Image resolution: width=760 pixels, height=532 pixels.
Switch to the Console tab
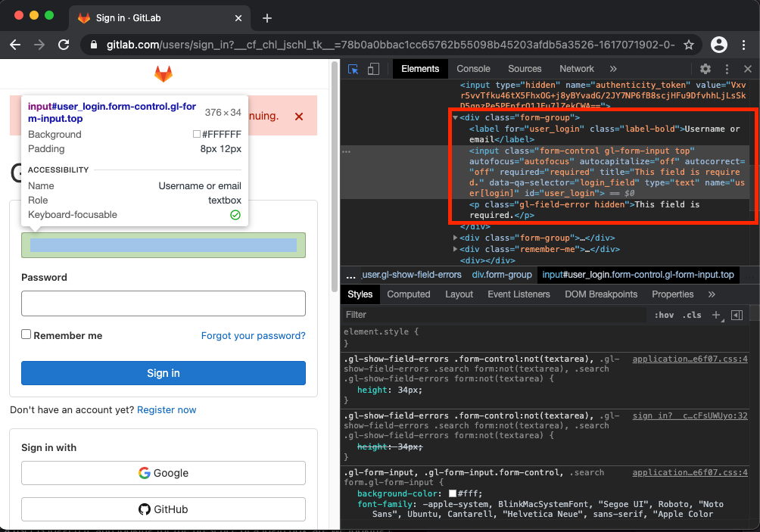pos(473,69)
